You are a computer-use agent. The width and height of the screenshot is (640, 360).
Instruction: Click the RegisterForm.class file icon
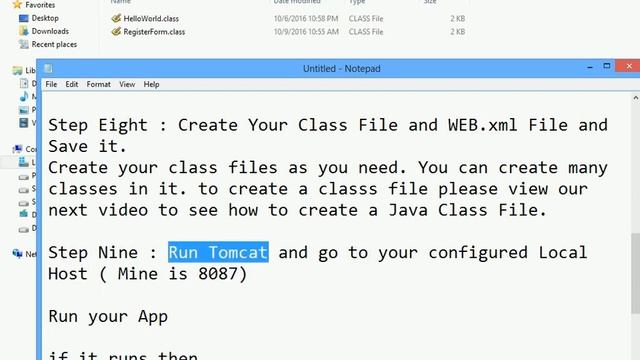pyautogui.click(x=116, y=31)
